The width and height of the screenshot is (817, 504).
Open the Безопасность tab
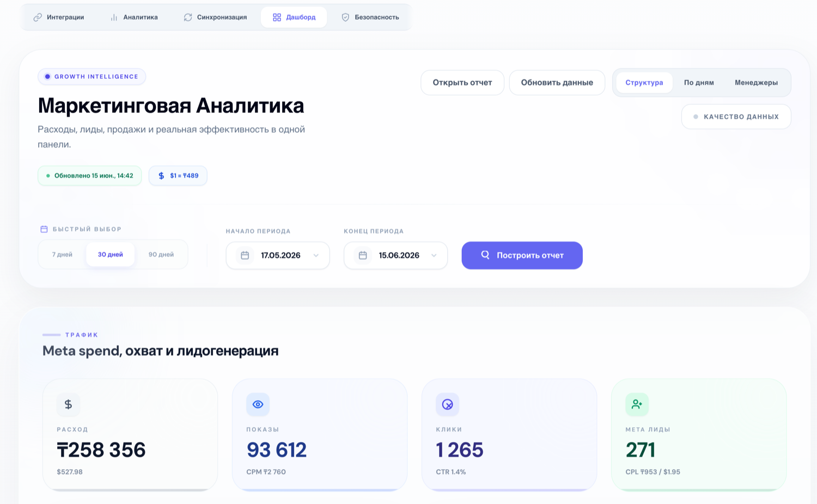[370, 17]
